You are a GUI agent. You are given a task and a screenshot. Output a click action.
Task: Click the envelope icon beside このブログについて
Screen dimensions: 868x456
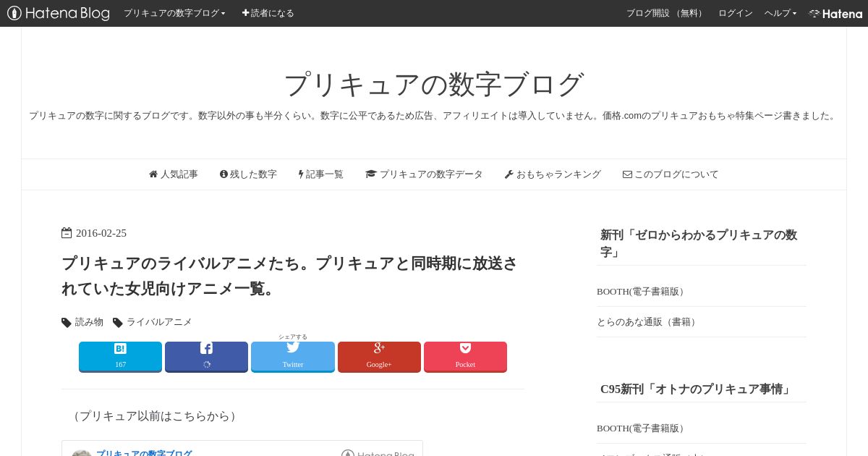point(627,174)
